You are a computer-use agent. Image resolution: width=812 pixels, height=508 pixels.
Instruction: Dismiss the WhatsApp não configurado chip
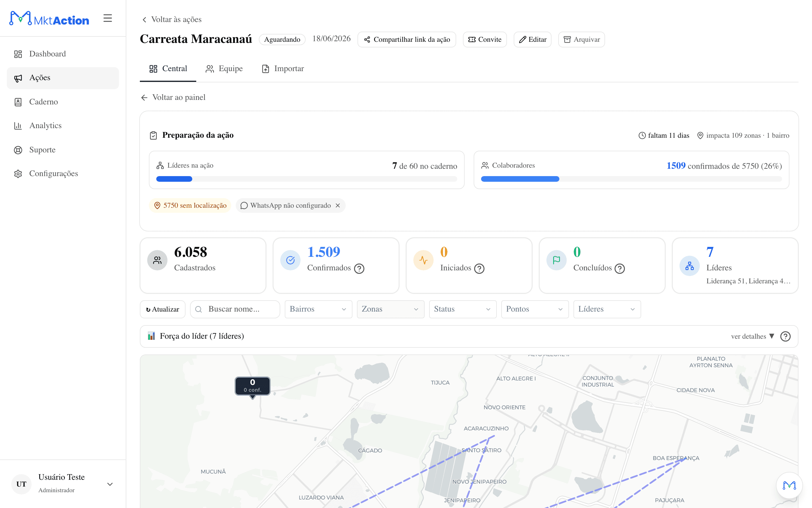click(x=338, y=206)
